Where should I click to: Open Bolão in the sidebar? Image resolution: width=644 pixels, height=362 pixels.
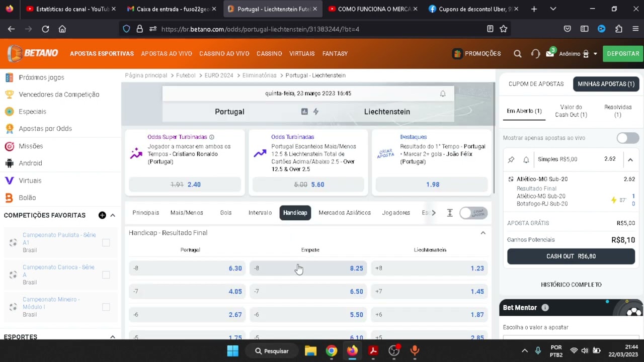pos(27,198)
